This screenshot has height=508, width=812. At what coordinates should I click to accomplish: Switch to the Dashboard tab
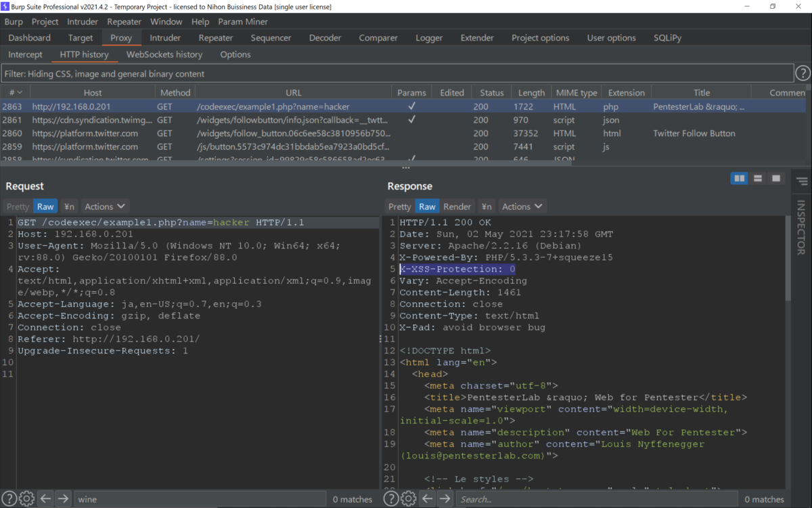tap(30, 38)
